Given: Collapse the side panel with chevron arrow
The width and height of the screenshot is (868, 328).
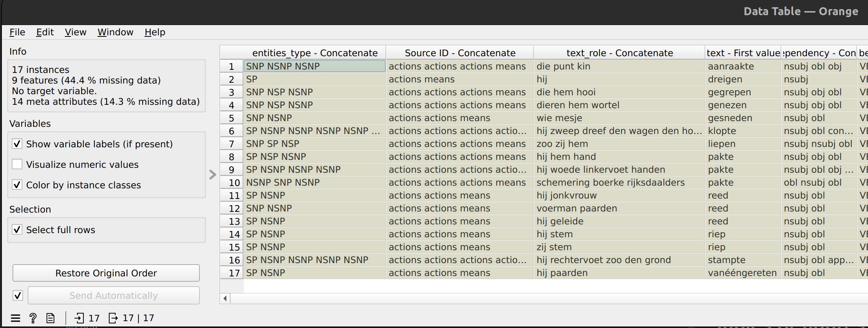Looking at the screenshot, I should [213, 175].
